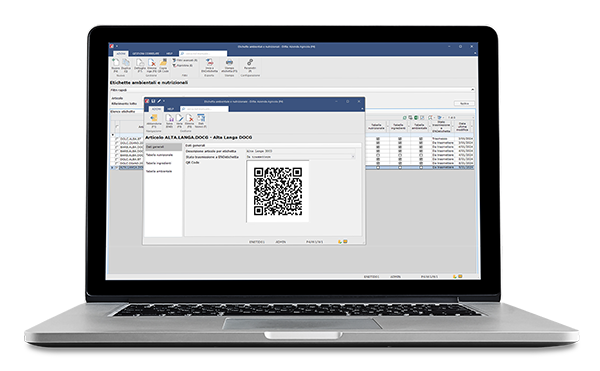Toggle first row Tabella ambientale checkbox
The height and width of the screenshot is (371, 600).
421,139
